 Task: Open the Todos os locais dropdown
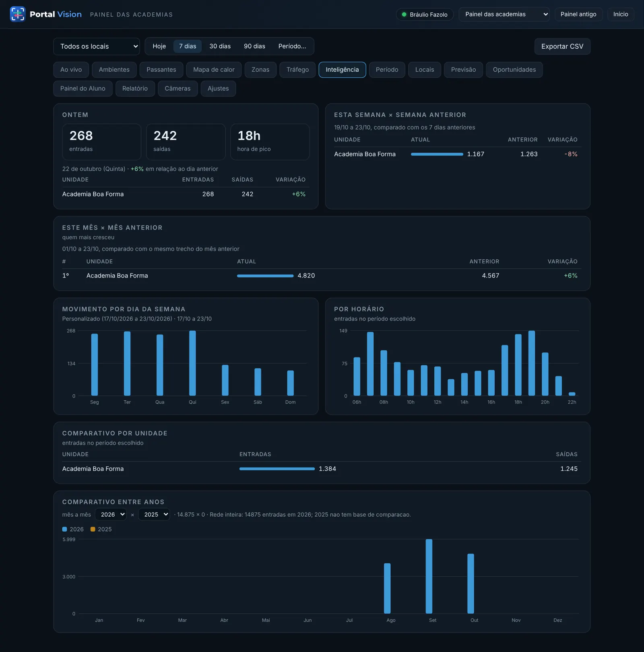click(x=97, y=46)
